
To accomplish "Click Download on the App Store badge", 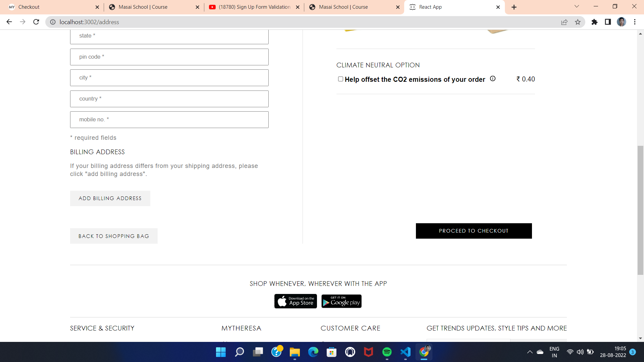I will point(295,301).
